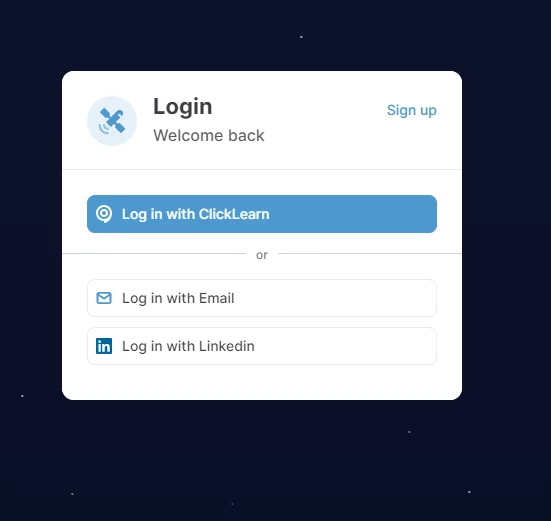
Task: Click the blue envelope email icon
Action: click(104, 298)
